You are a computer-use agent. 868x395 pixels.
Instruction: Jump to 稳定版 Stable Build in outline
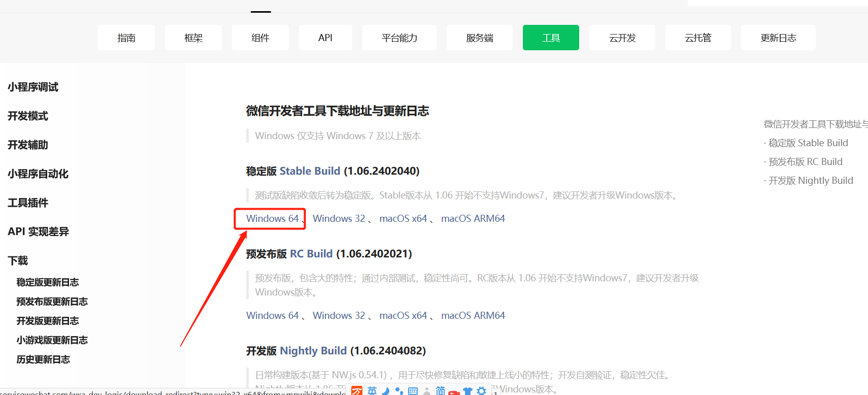click(808, 143)
